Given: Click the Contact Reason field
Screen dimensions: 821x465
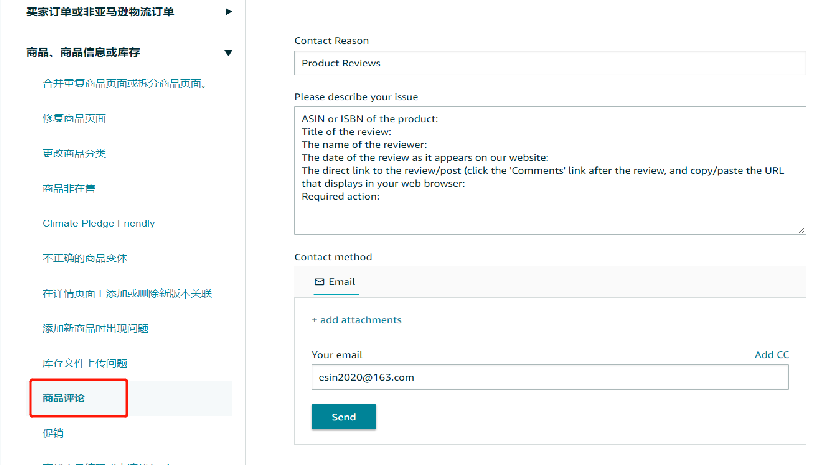Looking at the screenshot, I should [x=549, y=63].
